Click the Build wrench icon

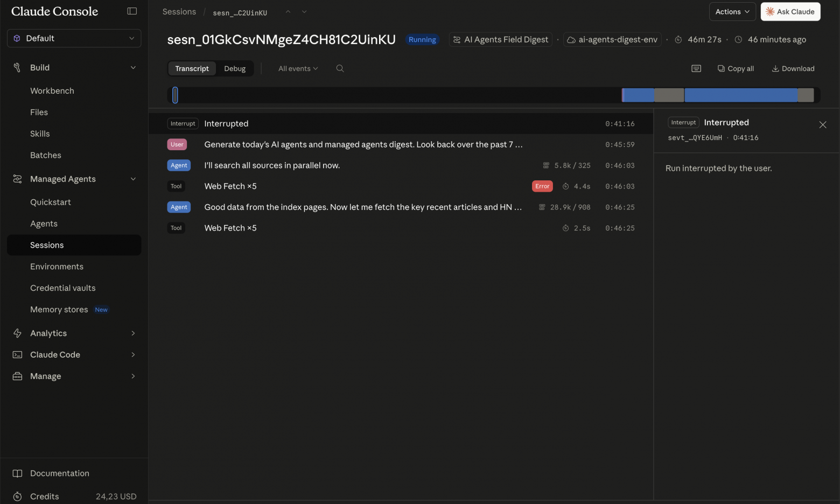[x=17, y=67]
